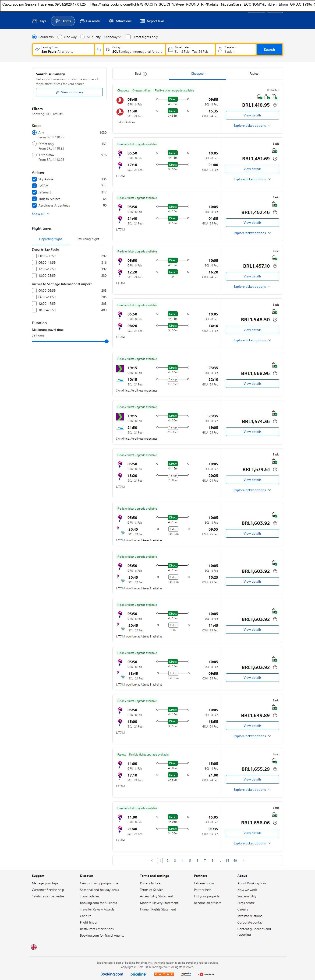Viewport: 315px width, 980px height.
Task: Click the Leaving from Sao Paulo field
Action: [x=64, y=49]
